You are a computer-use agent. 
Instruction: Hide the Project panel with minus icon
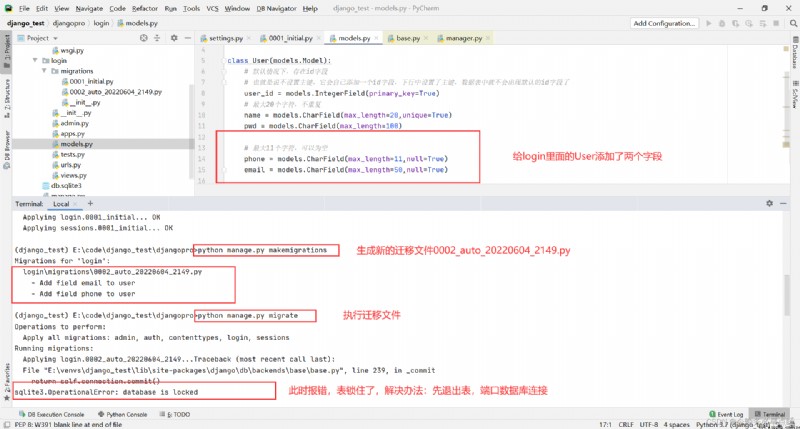tap(187, 38)
